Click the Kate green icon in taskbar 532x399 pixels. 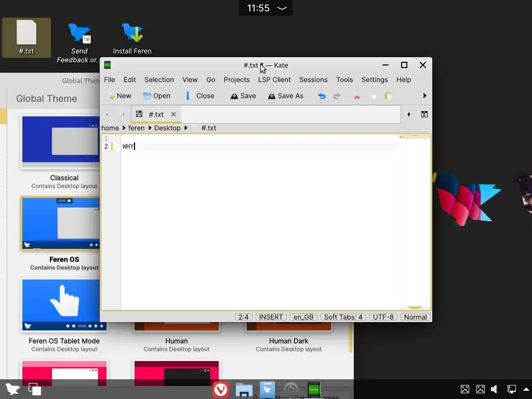click(314, 389)
